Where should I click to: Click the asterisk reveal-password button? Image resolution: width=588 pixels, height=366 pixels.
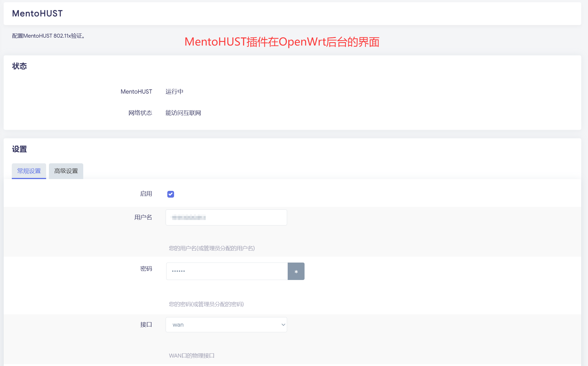(296, 271)
